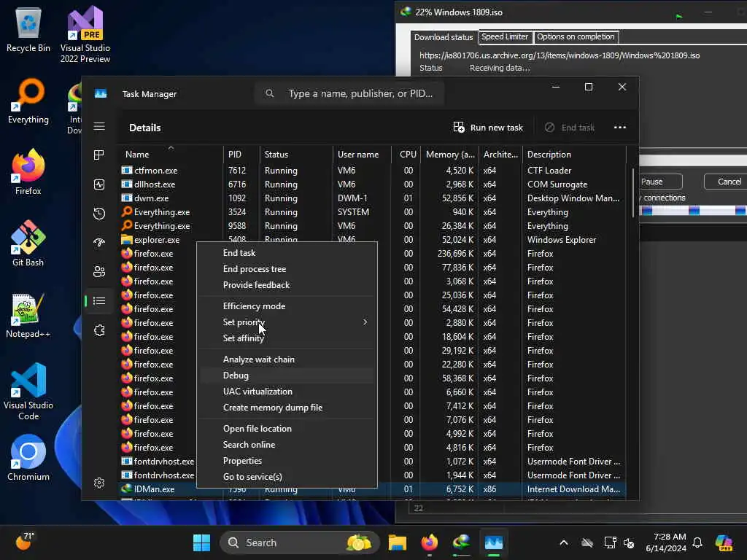The width and height of the screenshot is (747, 560).
Task: Open Git Bash desktop shortcut
Action: [28, 243]
